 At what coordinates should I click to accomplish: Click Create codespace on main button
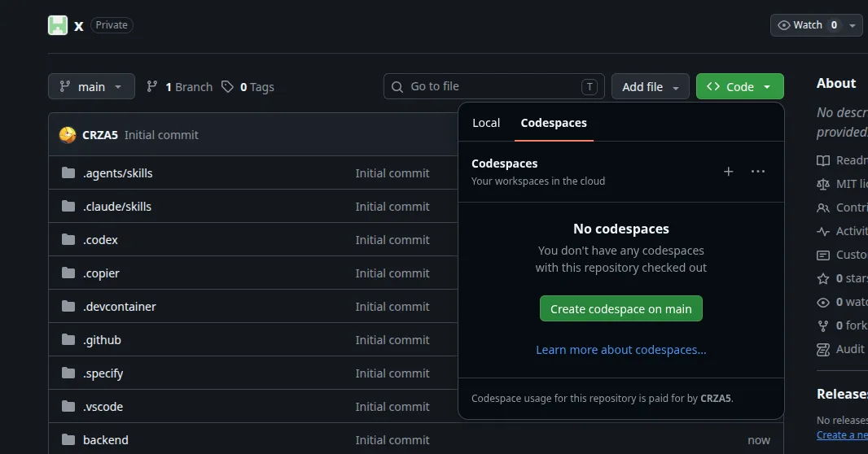point(621,308)
